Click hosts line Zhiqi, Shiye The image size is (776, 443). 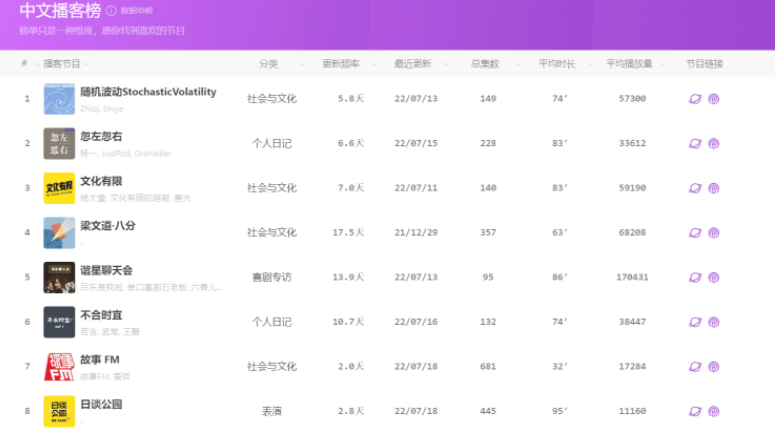click(101, 109)
